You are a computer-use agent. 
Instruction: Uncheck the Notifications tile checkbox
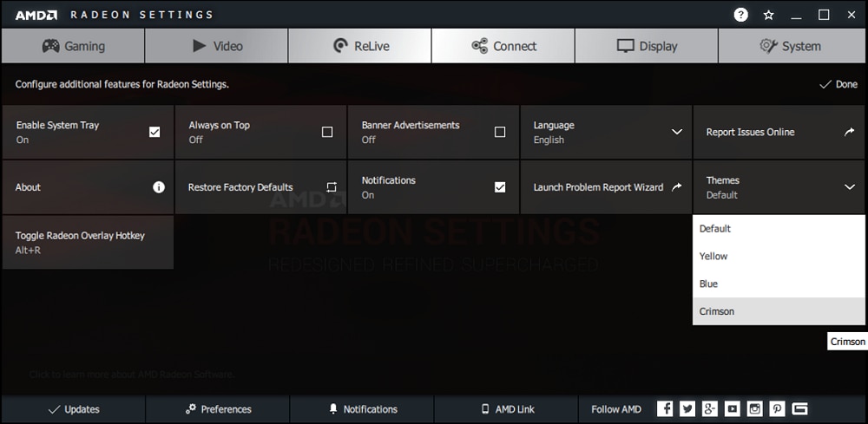point(500,187)
